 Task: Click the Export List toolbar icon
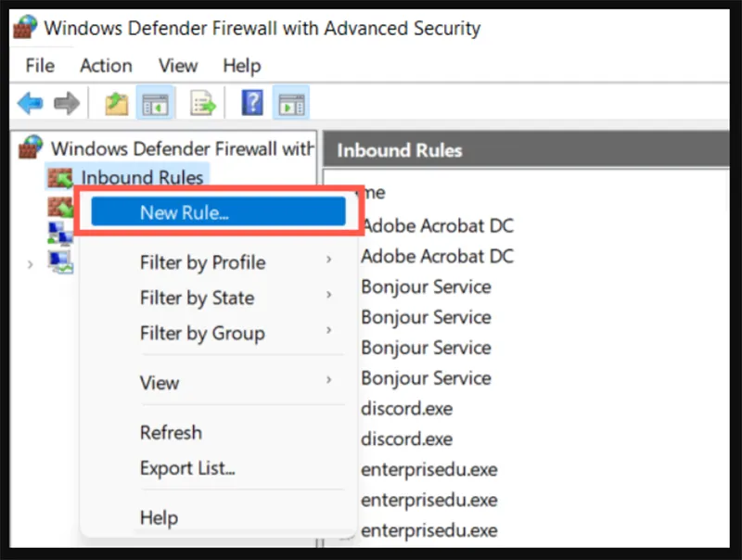pyautogui.click(x=202, y=103)
